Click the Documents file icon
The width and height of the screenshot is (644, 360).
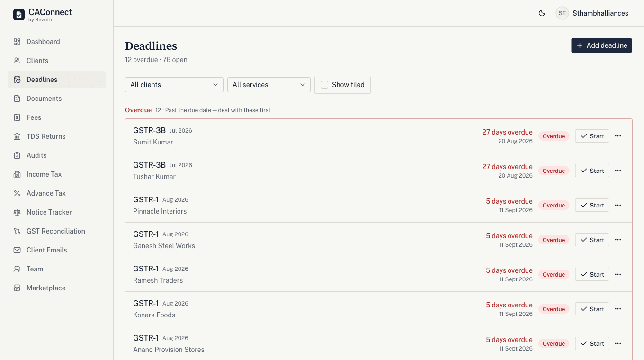tap(17, 99)
